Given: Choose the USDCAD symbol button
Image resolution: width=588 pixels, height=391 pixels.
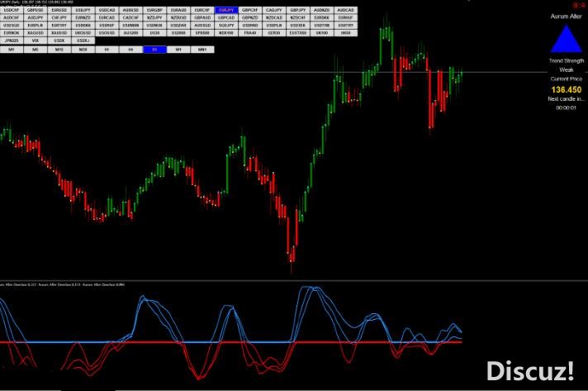Looking at the screenshot, I should [x=107, y=10].
